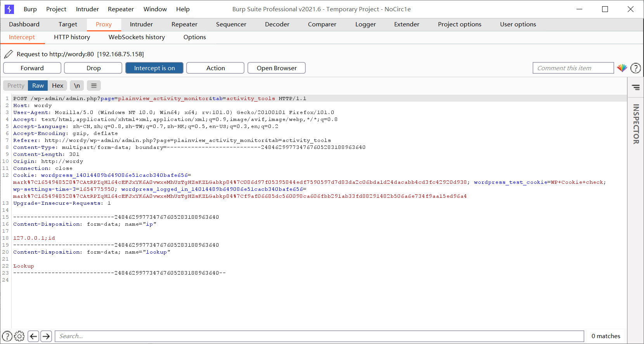Click the message editor hamburger menu icon
The width and height of the screenshot is (644, 344).
point(94,85)
